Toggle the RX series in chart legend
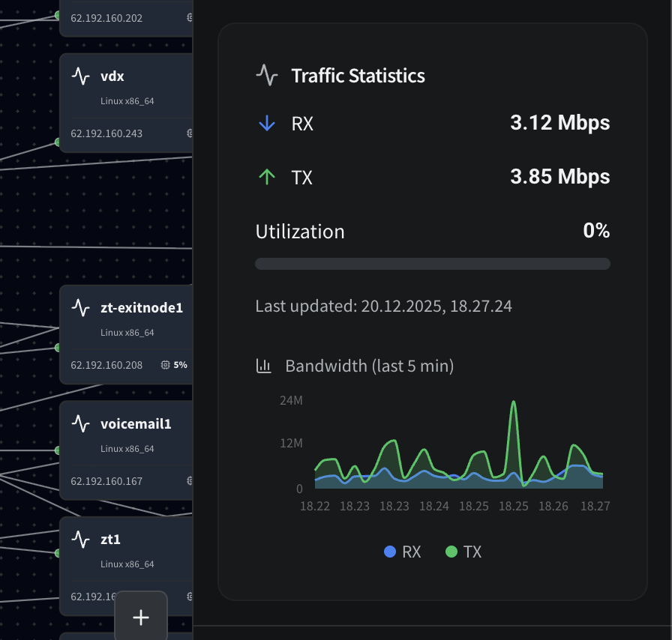The width and height of the screenshot is (672, 640). [x=403, y=552]
